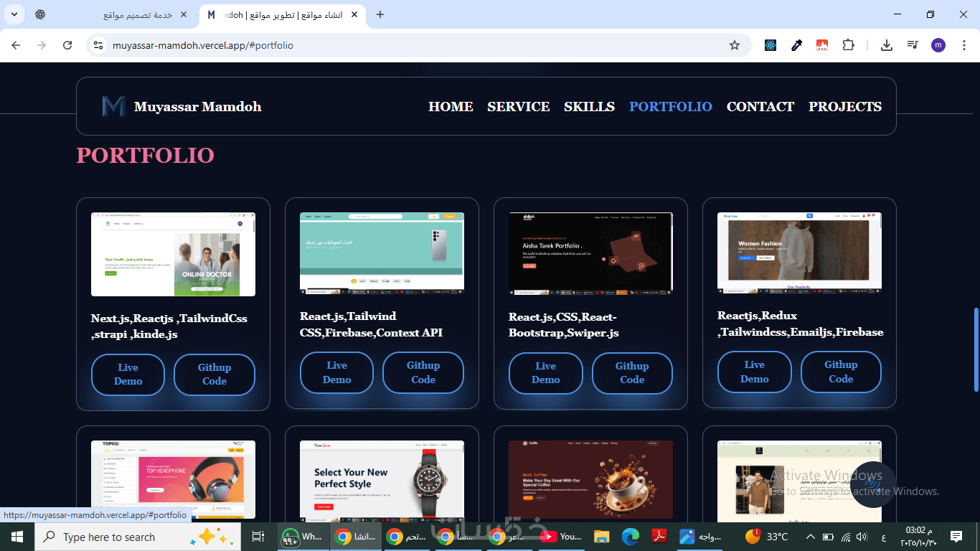This screenshot has width=980, height=551.
Task: Open Chrome downloads tray
Action: click(887, 45)
